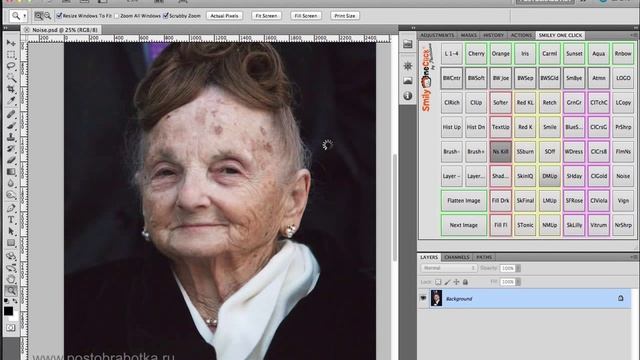Click the Zoom In icon in options bar
This screenshot has height=360, width=640.
click(x=38, y=16)
